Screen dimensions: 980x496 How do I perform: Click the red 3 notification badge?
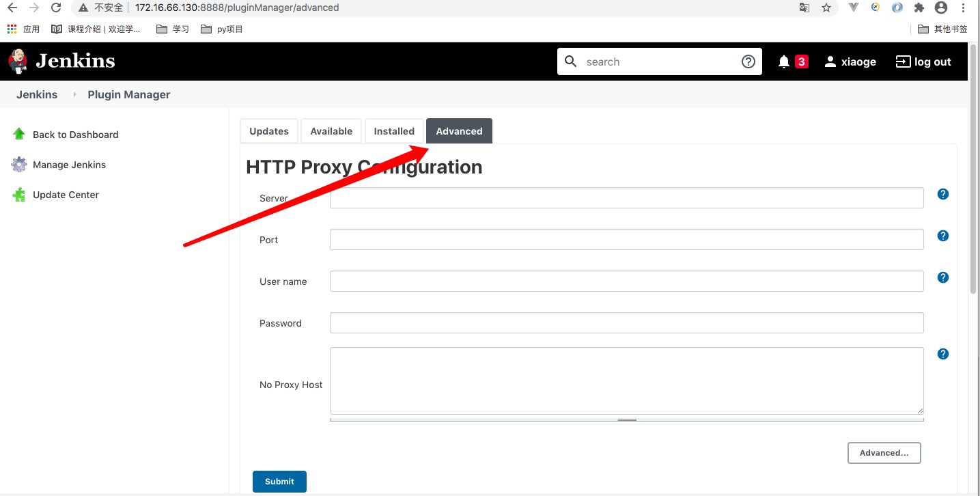click(802, 61)
